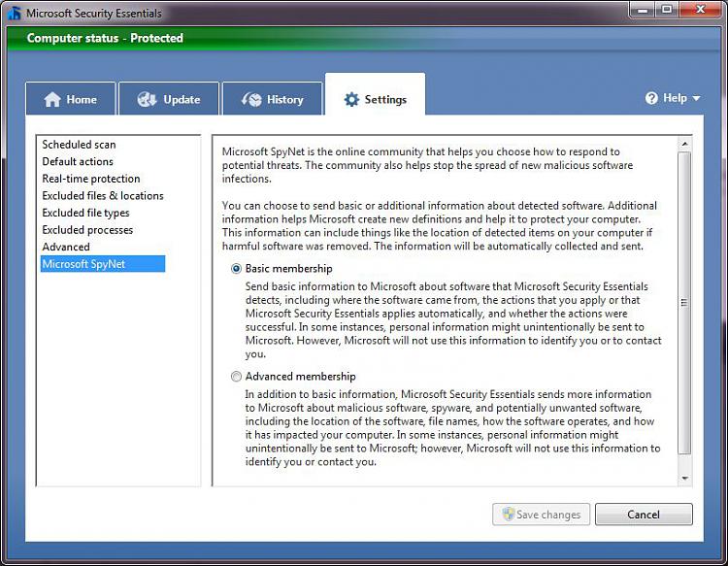
Task: Select Excluded file types
Action: click(x=85, y=214)
